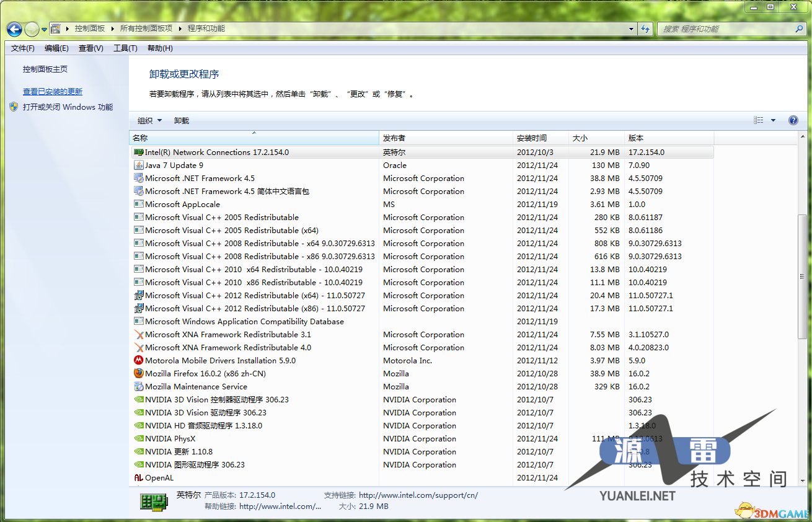Screen dimensions: 812x522
Task: Select Visual C++ 2008 Redistributable x64 row
Action: click(421, 244)
